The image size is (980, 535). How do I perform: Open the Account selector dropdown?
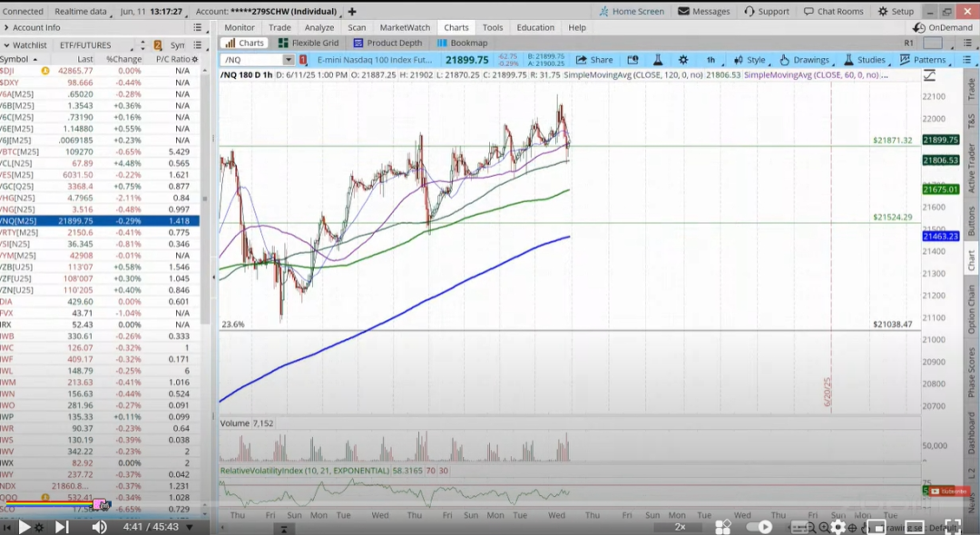point(267,11)
